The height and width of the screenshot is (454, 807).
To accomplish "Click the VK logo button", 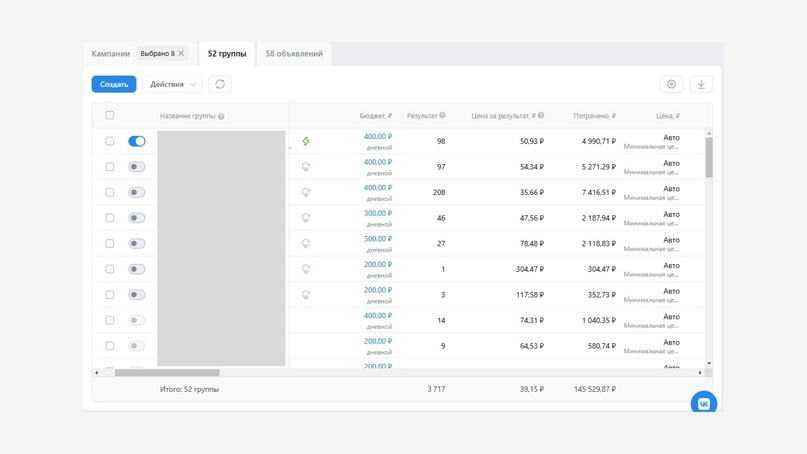I will click(x=703, y=403).
